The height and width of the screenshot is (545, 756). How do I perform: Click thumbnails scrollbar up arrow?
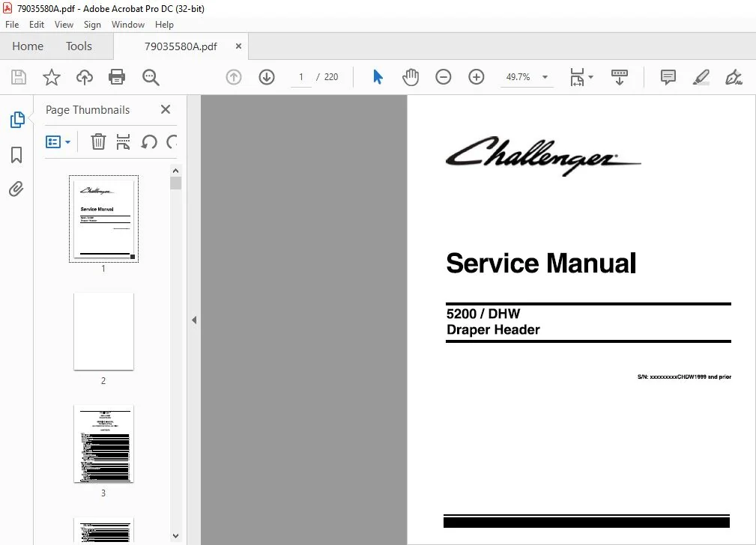pyautogui.click(x=175, y=171)
